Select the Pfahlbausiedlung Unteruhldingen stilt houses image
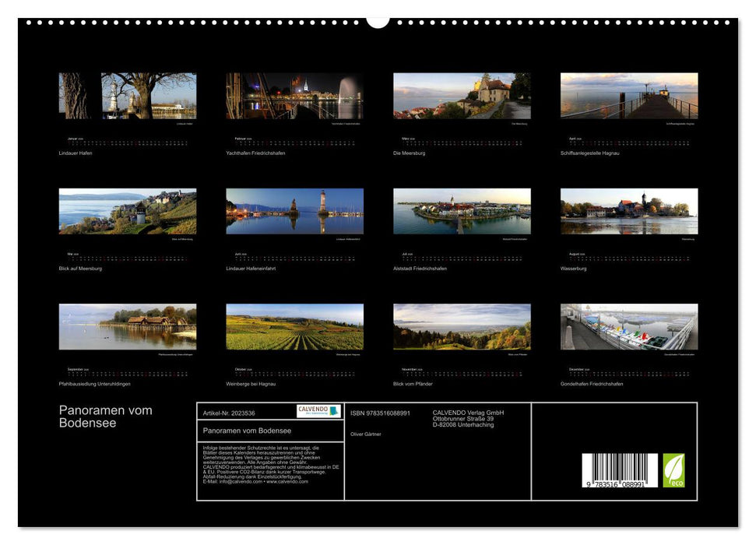Screen dimensions: 756x545 tap(126, 330)
